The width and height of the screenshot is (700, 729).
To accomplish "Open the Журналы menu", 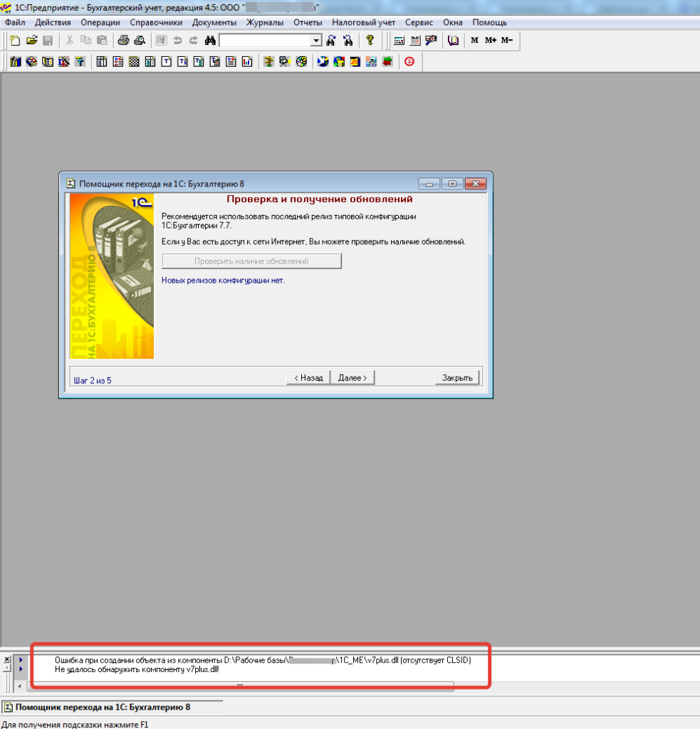I will point(265,22).
